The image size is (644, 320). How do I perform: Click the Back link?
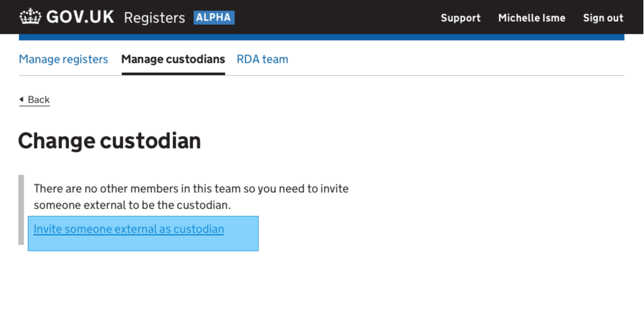point(35,99)
